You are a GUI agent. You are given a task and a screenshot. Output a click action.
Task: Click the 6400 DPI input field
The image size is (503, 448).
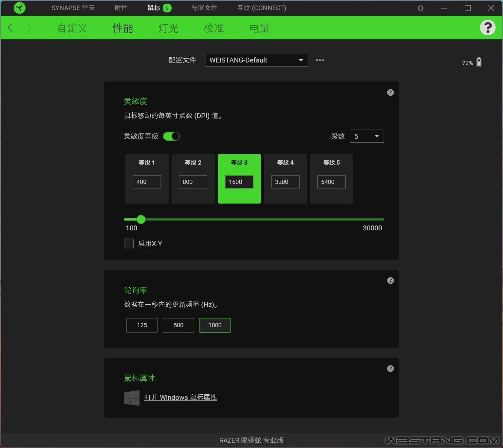331,182
